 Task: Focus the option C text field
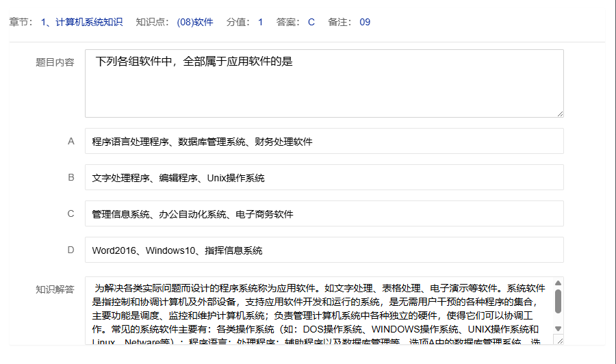click(x=324, y=214)
